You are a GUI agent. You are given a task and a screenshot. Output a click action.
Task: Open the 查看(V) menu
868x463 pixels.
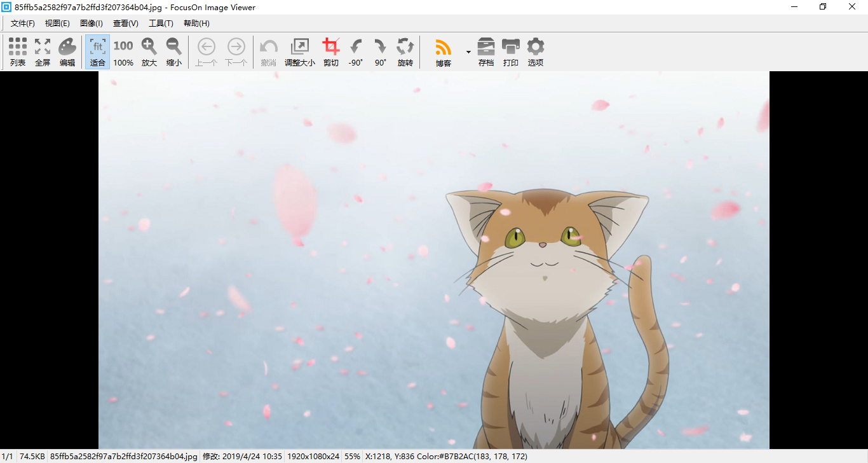pos(126,24)
